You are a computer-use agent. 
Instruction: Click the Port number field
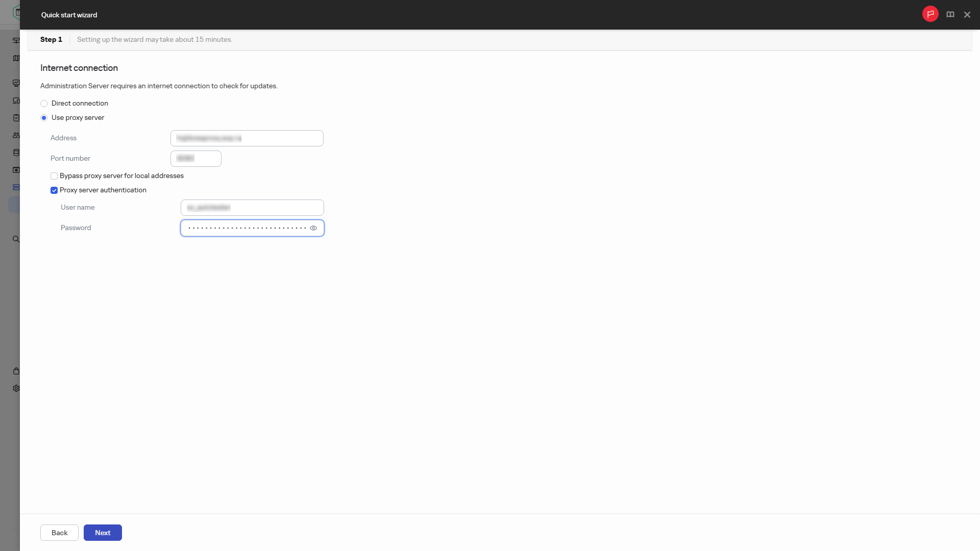(195, 159)
